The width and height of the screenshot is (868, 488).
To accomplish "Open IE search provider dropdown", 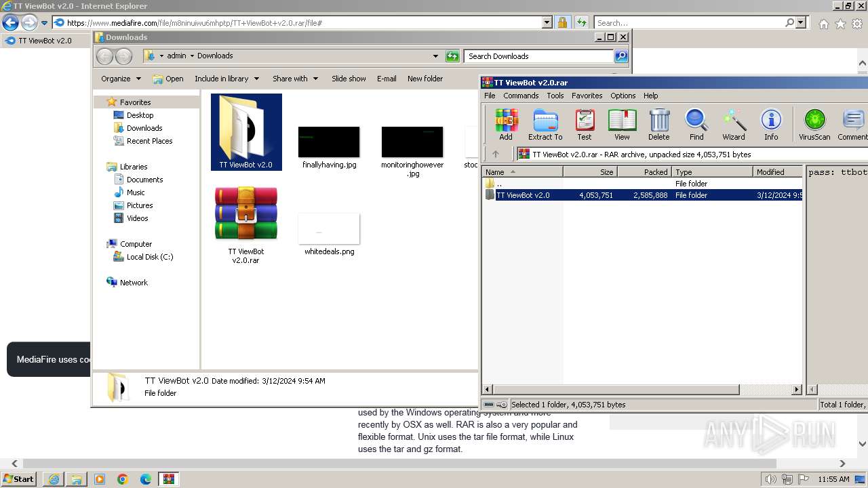I will (801, 22).
